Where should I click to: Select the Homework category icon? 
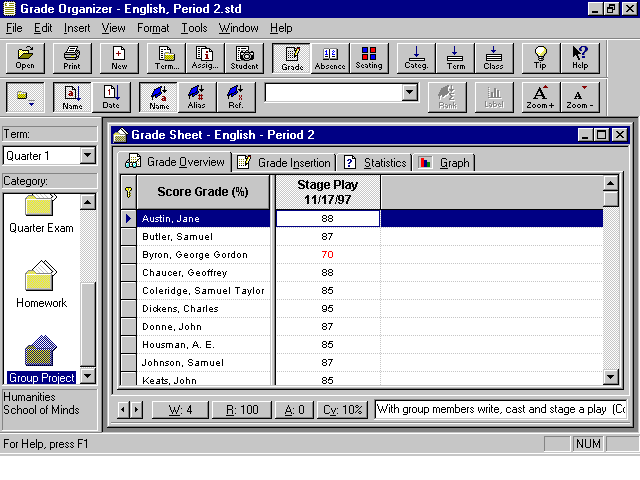pyautogui.click(x=43, y=285)
